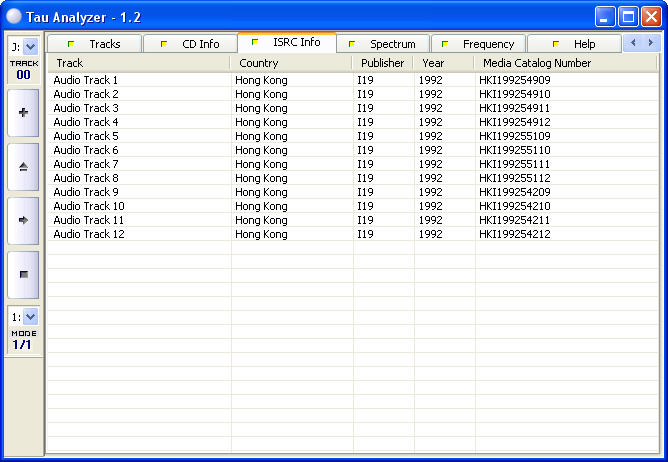Maximize the Tau Analyzer window
The image size is (668, 462).
(x=628, y=16)
